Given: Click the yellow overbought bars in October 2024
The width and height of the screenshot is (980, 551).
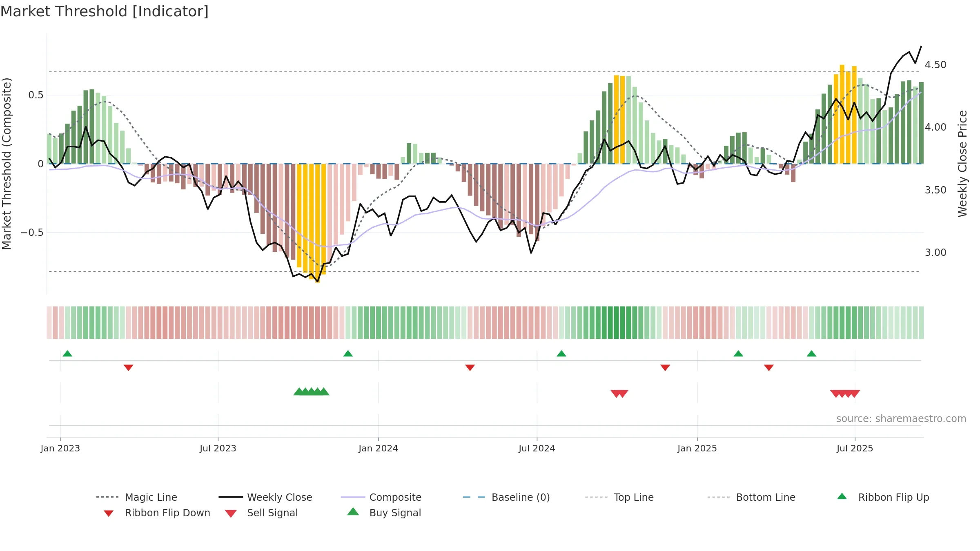Looking at the screenshot, I should [x=619, y=120].
